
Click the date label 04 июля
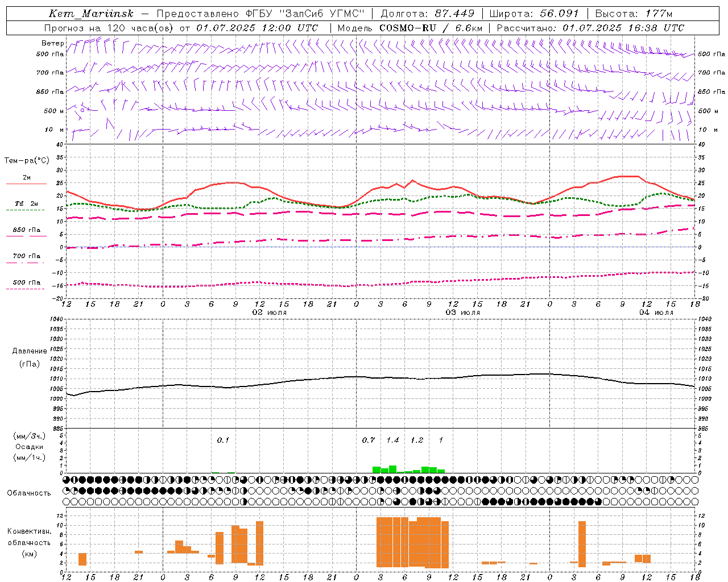point(656,313)
